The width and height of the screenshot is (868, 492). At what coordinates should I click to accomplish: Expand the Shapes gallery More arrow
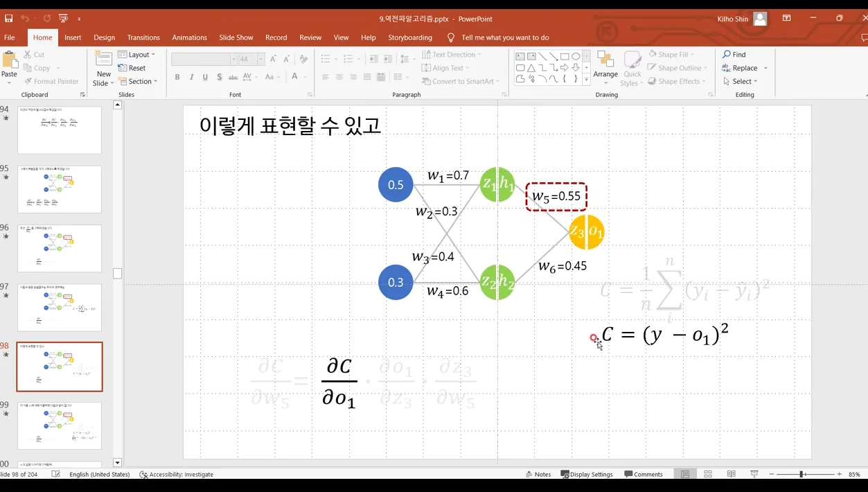click(x=587, y=80)
